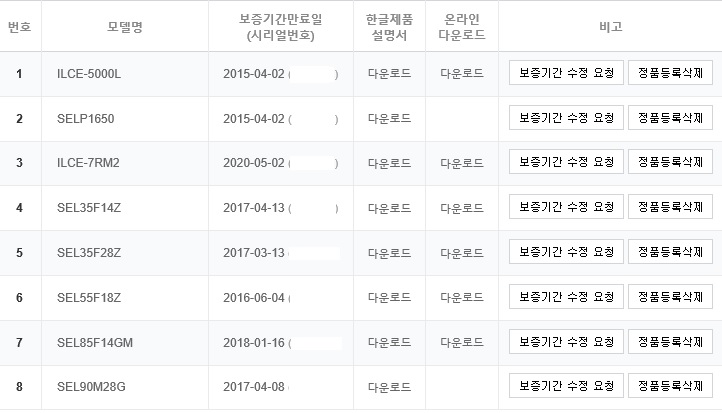Request warranty period change for SEL90M28G
This screenshot has height=413, width=722.
(566, 386)
